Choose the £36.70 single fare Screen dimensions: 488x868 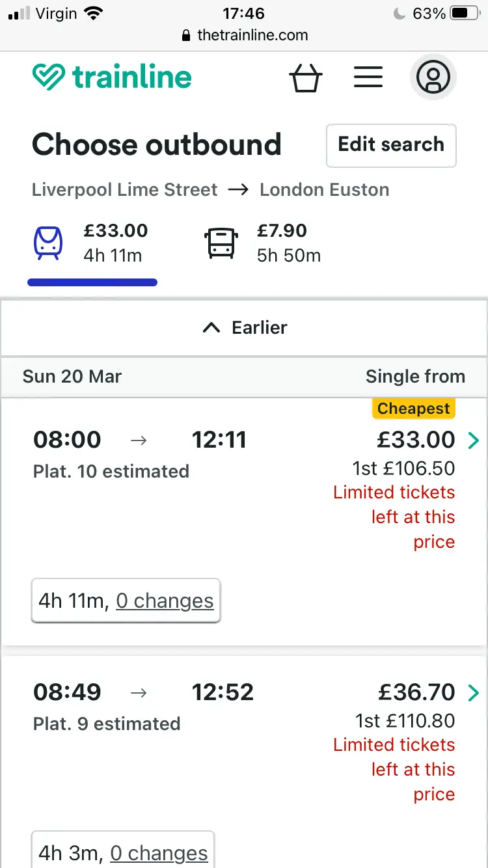[x=416, y=692]
